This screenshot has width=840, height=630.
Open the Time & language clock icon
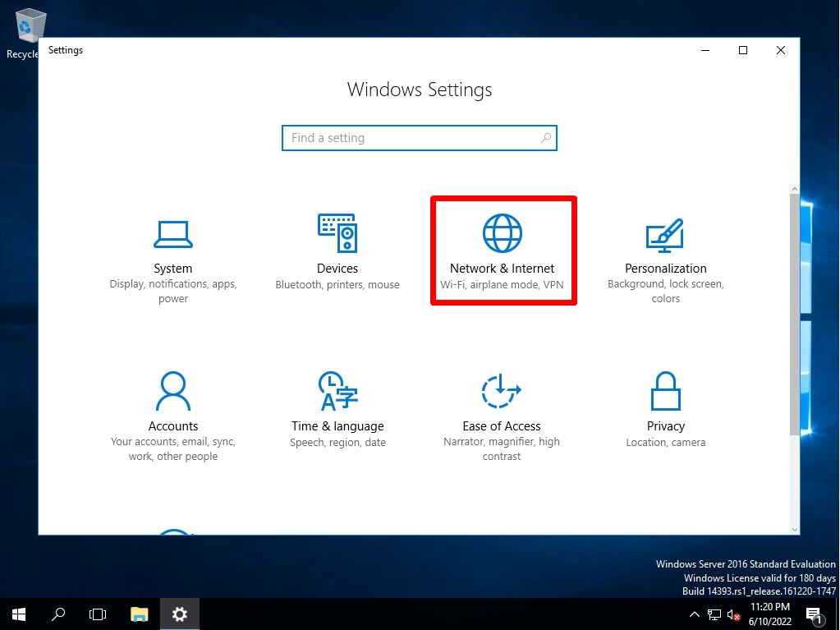click(x=337, y=391)
